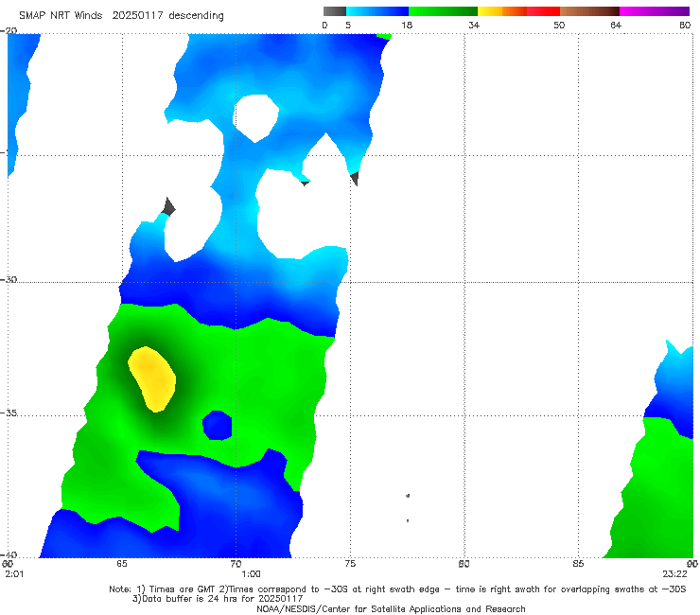Click the word "descending" in the title
This screenshot has width=700, height=615.
point(196,15)
